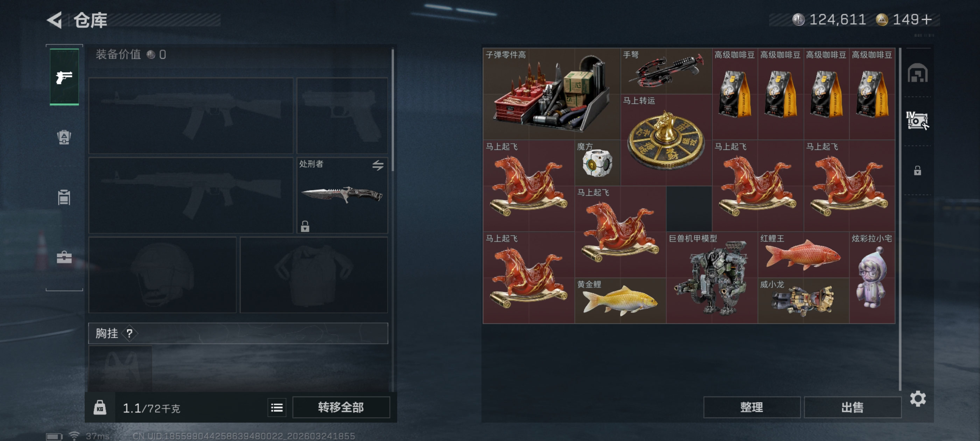This screenshot has height=441, width=980.
Task: Select the 魔方 cube item in the stash
Action: 597,163
